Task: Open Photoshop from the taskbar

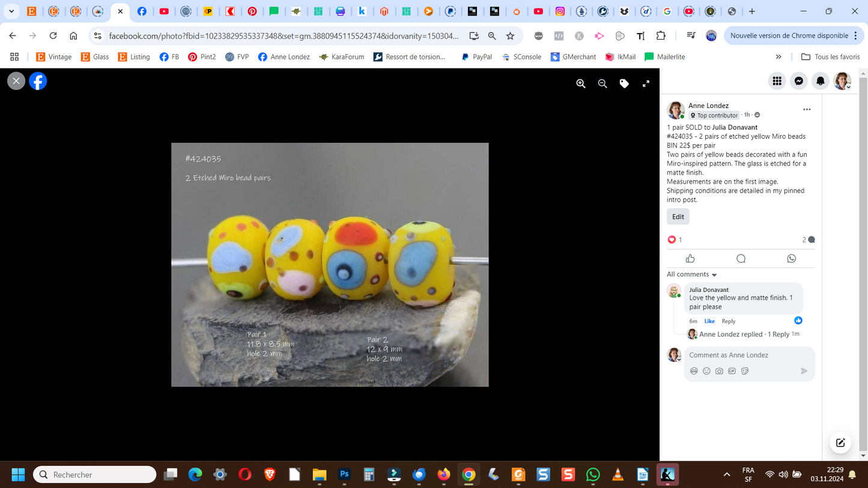Action: (344, 475)
